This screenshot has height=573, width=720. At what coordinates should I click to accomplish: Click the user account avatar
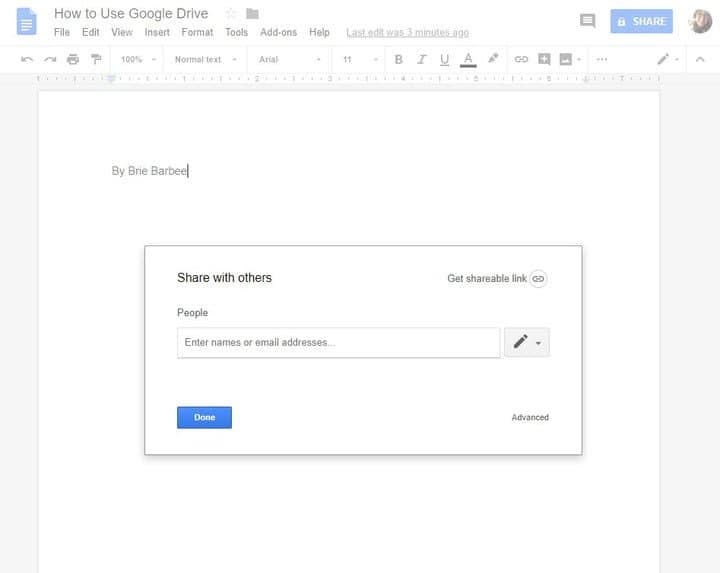(701, 21)
